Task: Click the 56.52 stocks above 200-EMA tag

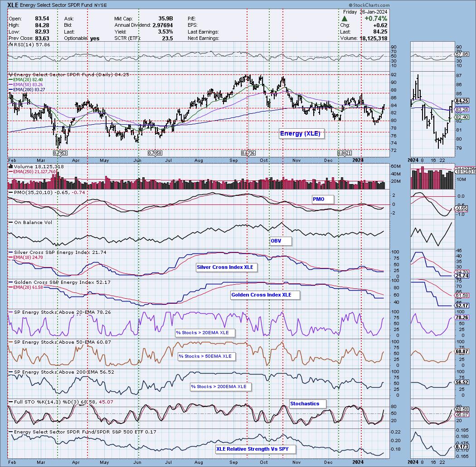Action: tap(462, 383)
